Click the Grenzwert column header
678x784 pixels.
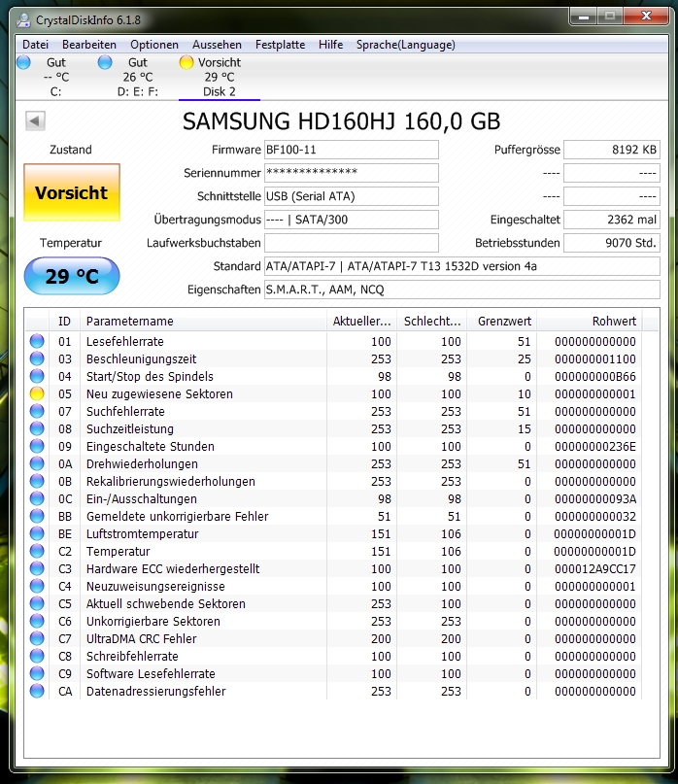[501, 321]
